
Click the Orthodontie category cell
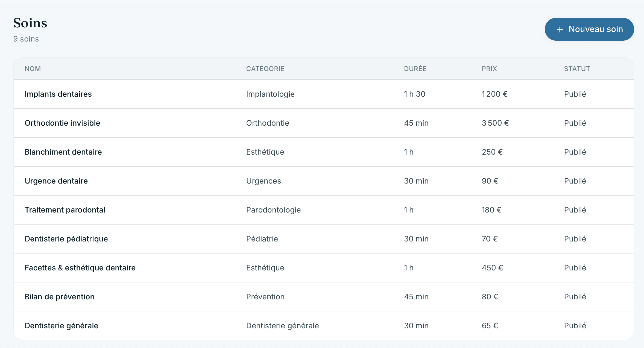[268, 123]
